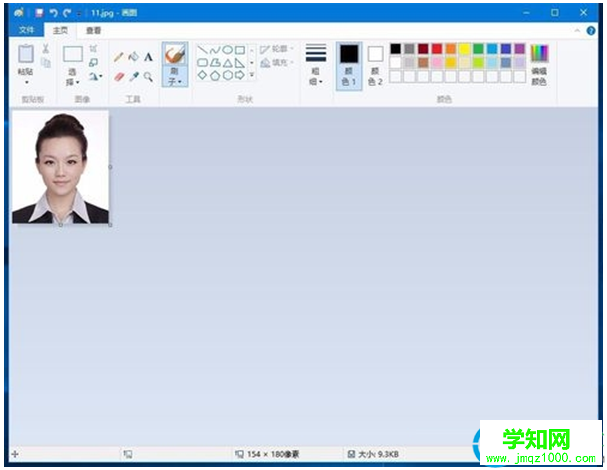Image resolution: width=607 pixels, height=470 pixels.
Task: Choose the Triangle shape
Action: point(228,63)
